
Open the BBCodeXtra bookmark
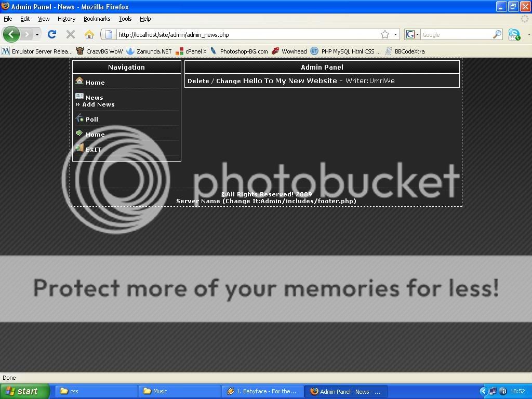(405, 51)
